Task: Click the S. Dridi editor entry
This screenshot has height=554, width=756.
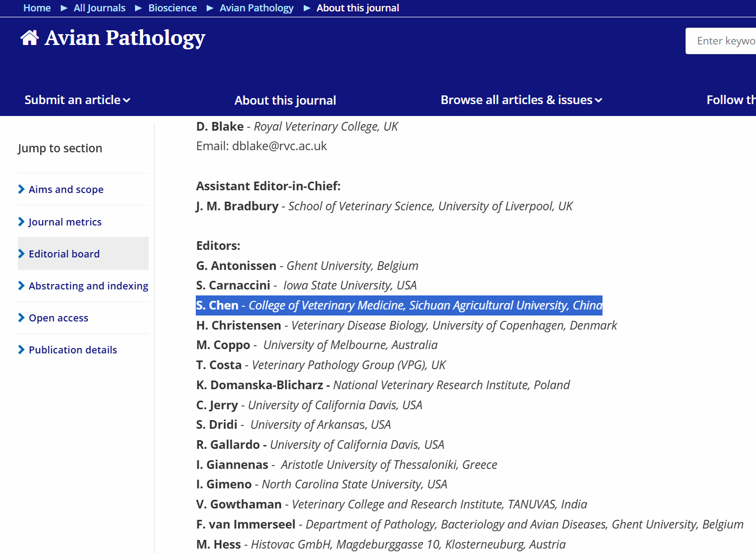Action: click(293, 424)
